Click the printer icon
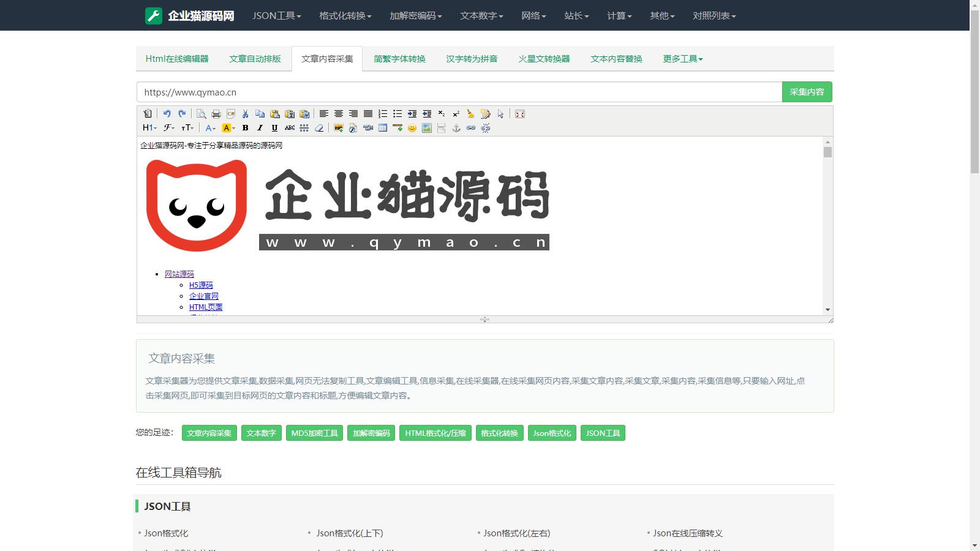This screenshot has width=980, height=551. pyautogui.click(x=216, y=114)
